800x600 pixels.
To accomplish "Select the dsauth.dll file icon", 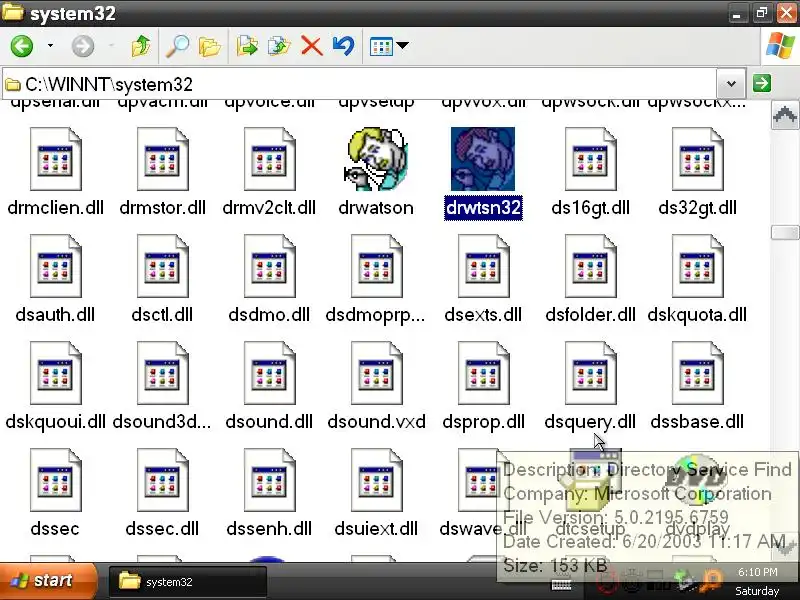I will tap(56, 266).
